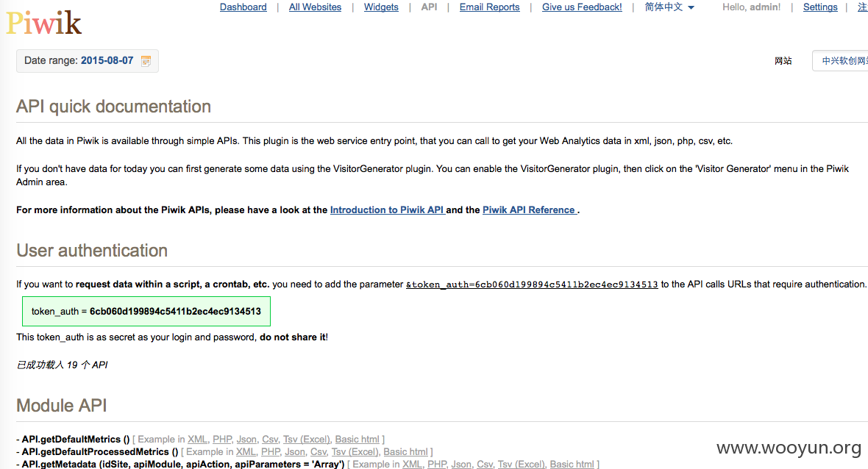The height and width of the screenshot is (469, 868).
Task: Click the Piwik logo
Action: point(43,24)
